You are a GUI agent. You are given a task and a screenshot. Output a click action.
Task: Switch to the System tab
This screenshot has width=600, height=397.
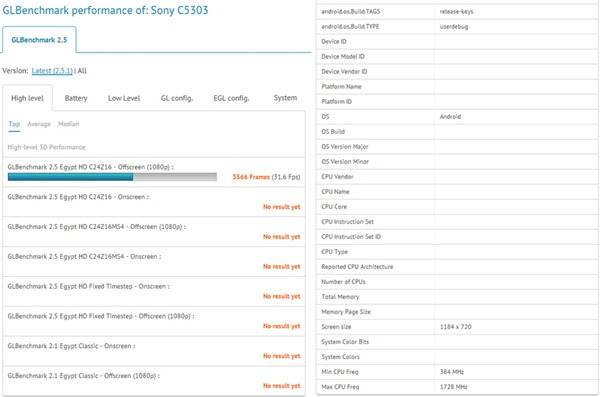coord(285,98)
